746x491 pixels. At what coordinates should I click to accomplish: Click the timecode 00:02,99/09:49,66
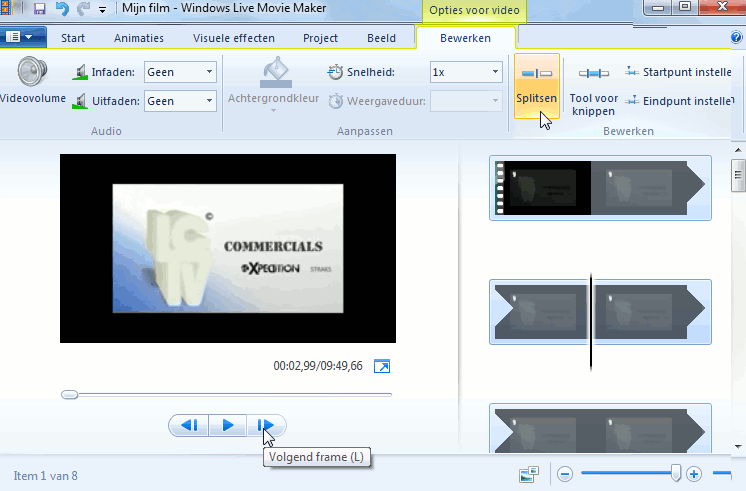[318, 366]
